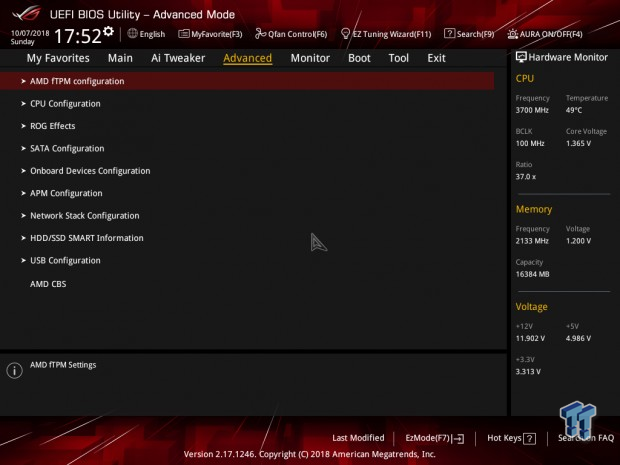Expand AMD fTPM configuration arrow

click(x=23, y=81)
